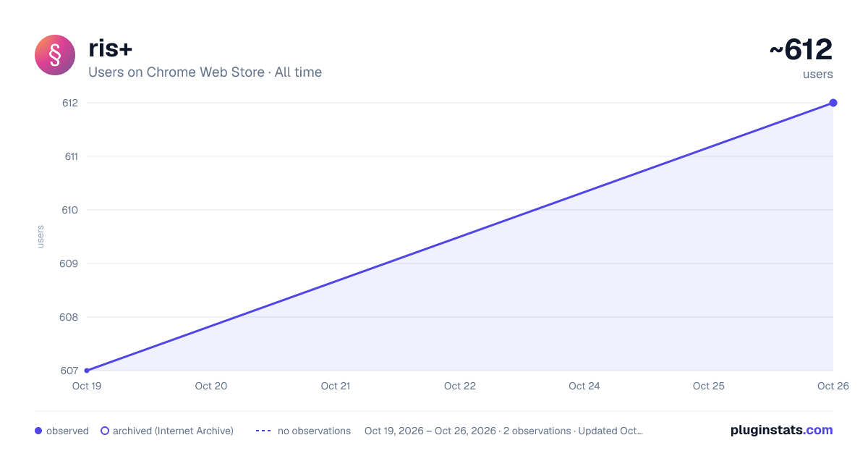Click the date range and observations footer text
This screenshot has height=456, width=868.
click(x=503, y=431)
